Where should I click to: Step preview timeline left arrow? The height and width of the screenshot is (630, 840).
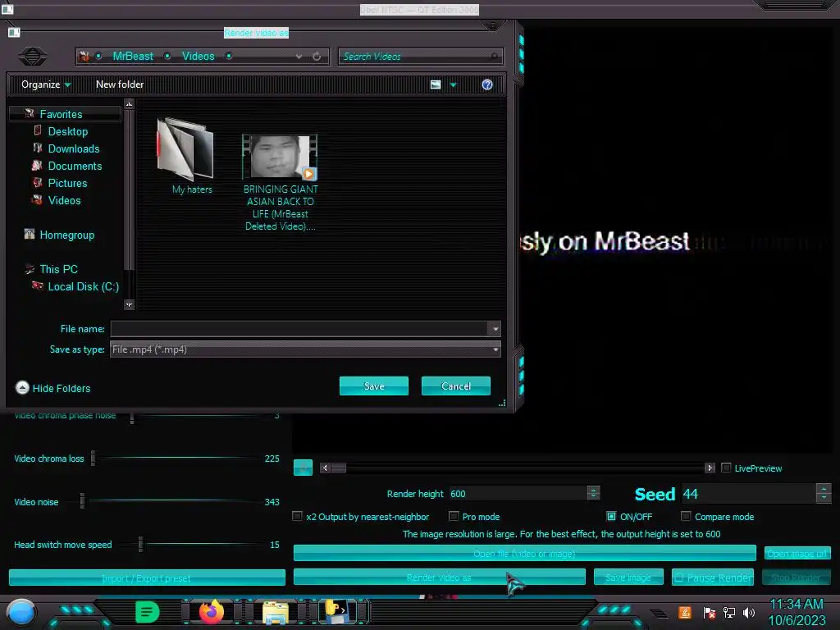tap(325, 468)
